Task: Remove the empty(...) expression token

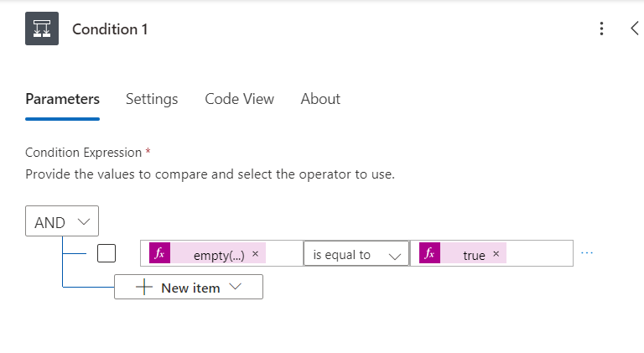Action: coord(255,254)
